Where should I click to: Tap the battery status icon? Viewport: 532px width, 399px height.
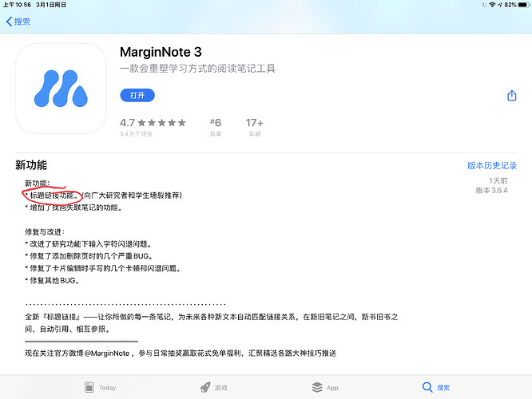(x=524, y=5)
